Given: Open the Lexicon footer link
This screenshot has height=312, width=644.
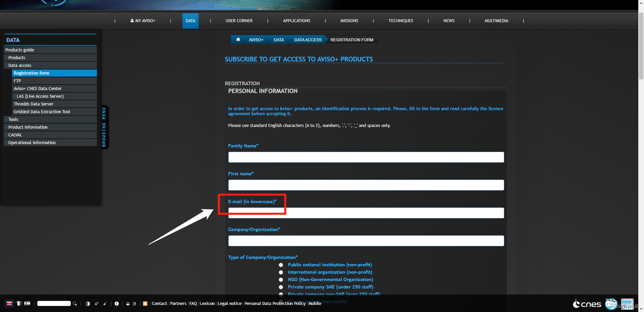Looking at the screenshot, I should pyautogui.click(x=207, y=303).
